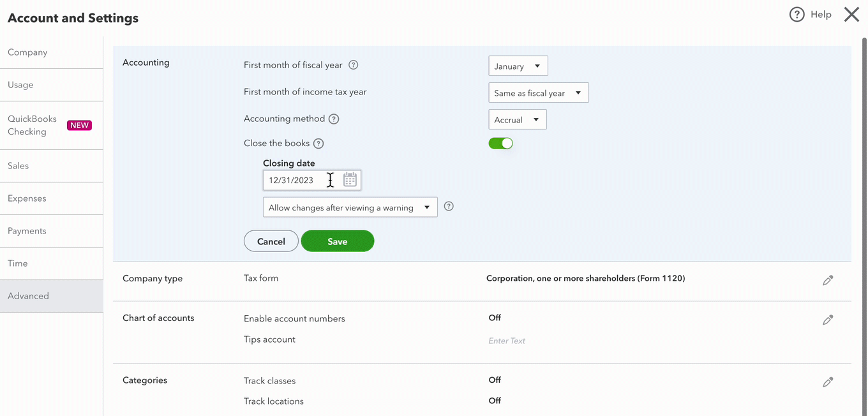Toggle off the Close the books switch
This screenshot has width=868, height=416.
pyautogui.click(x=500, y=144)
